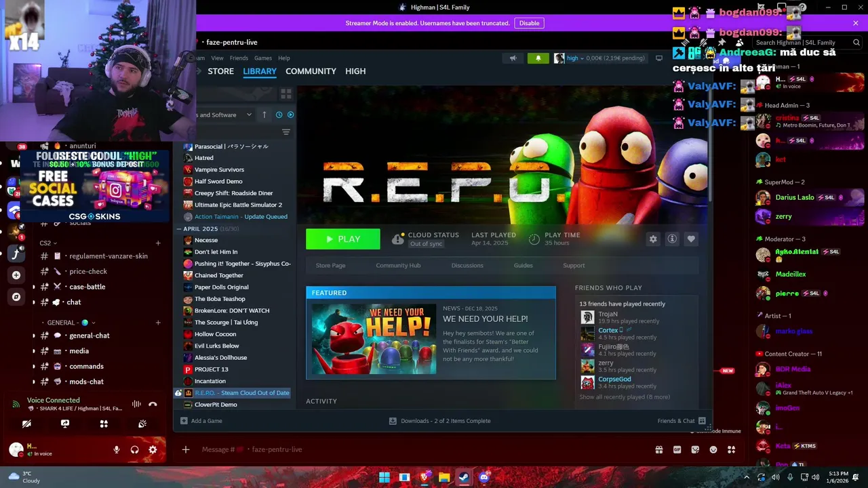Collapse APRIL 2025 group in Steam library
The height and width of the screenshot is (488, 868).
coord(179,229)
